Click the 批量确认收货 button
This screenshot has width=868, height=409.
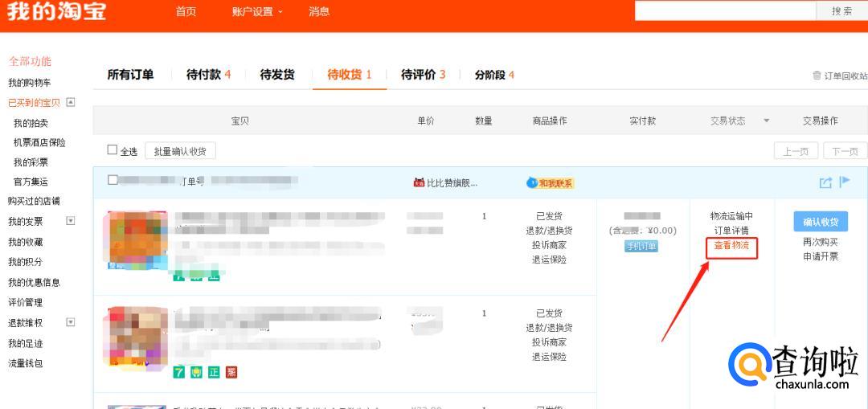click(x=181, y=151)
